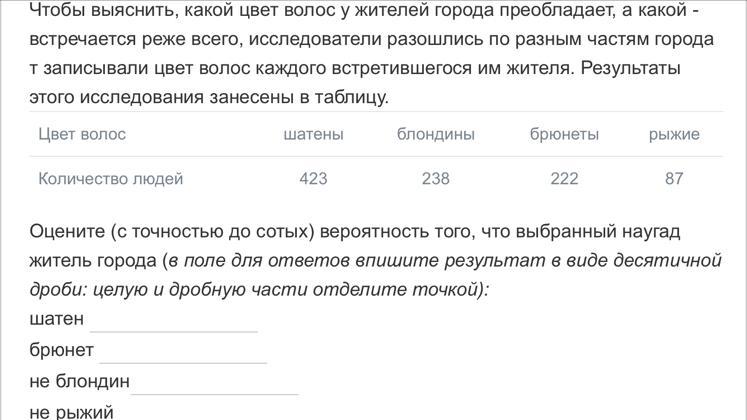The height and width of the screenshot is (420, 747).
Task: Select the Количество людей row label
Action: coord(111,179)
